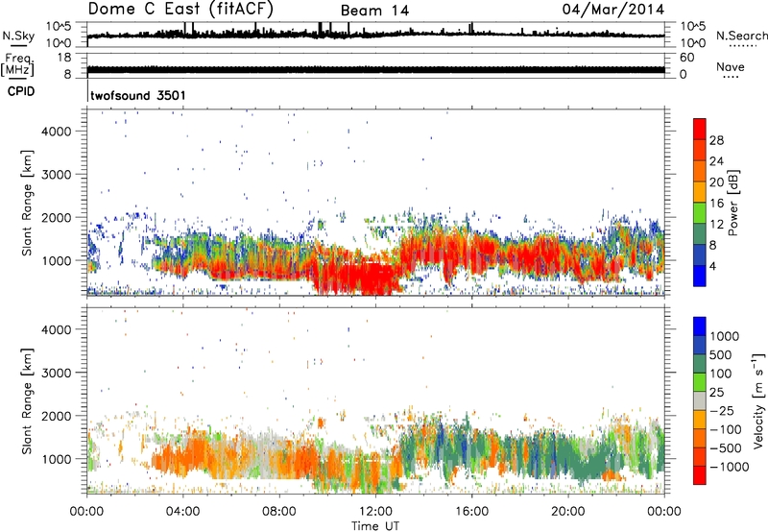Click the '18' frequency axis tick

point(64,58)
